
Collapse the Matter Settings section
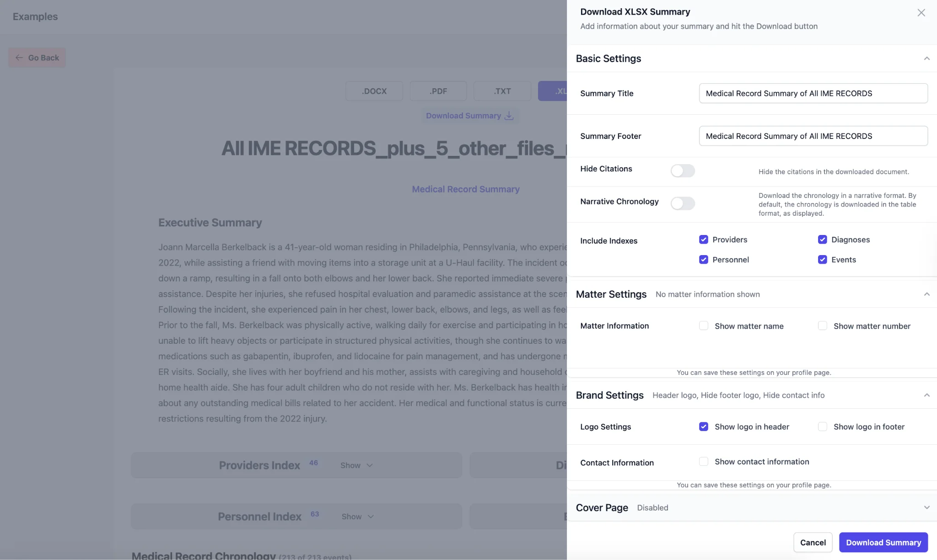[926, 294]
